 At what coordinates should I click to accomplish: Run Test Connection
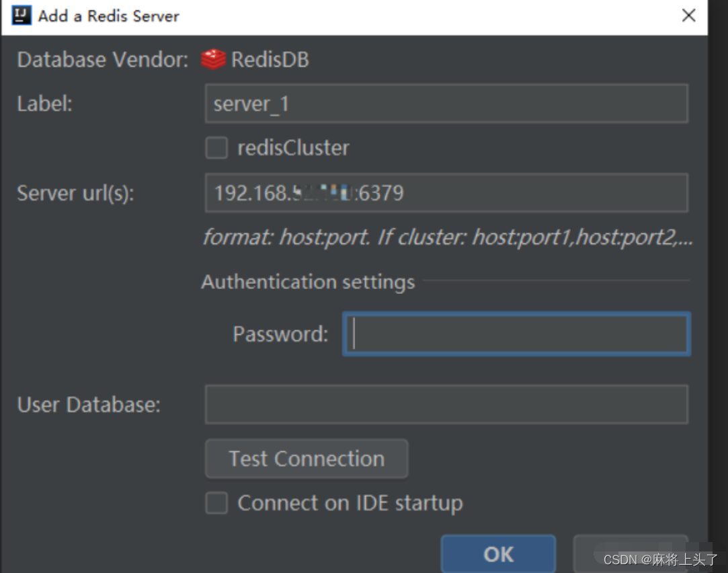point(307,459)
